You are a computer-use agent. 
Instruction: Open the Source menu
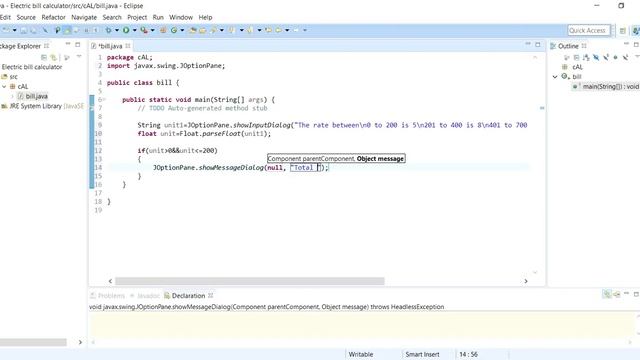(26, 17)
